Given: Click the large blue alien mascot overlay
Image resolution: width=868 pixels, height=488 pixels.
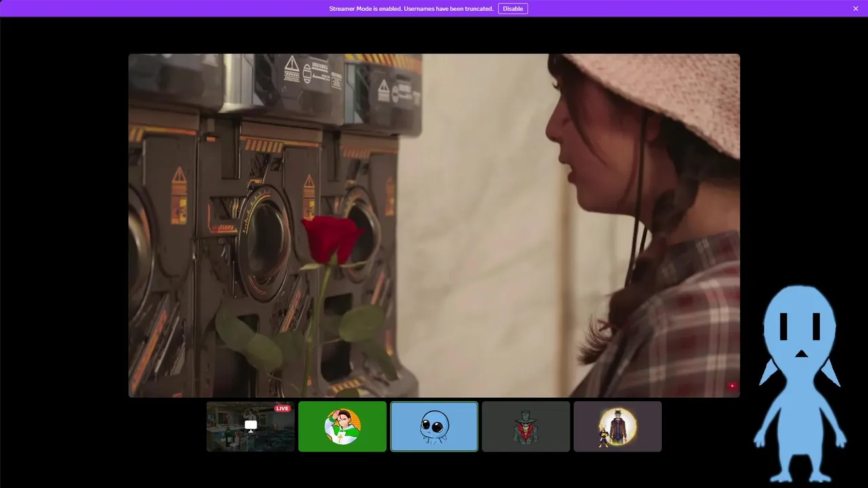Looking at the screenshot, I should coord(800,383).
